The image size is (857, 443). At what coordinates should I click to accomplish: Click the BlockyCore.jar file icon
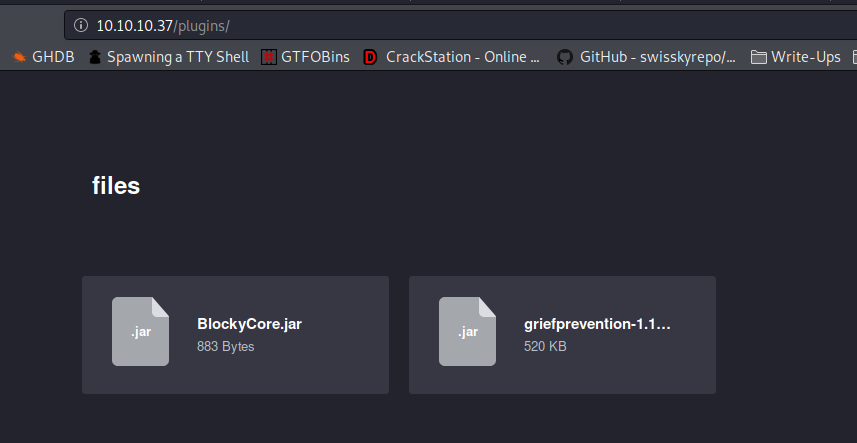pyautogui.click(x=140, y=332)
